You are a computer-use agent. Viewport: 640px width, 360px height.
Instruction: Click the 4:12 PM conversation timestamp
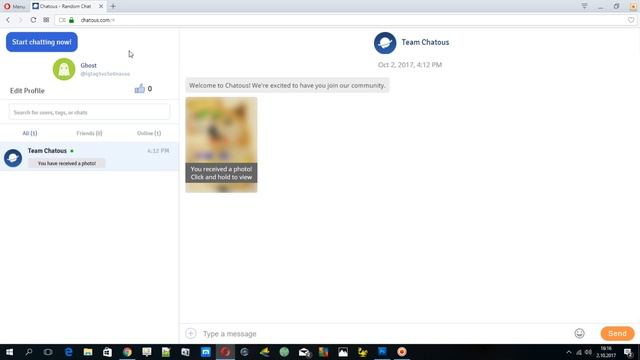click(x=158, y=151)
